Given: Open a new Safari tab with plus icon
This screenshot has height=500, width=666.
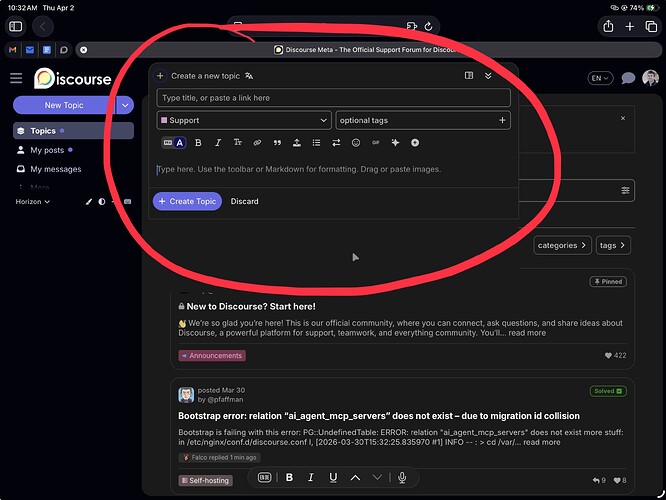Looking at the screenshot, I should pyautogui.click(x=629, y=26).
